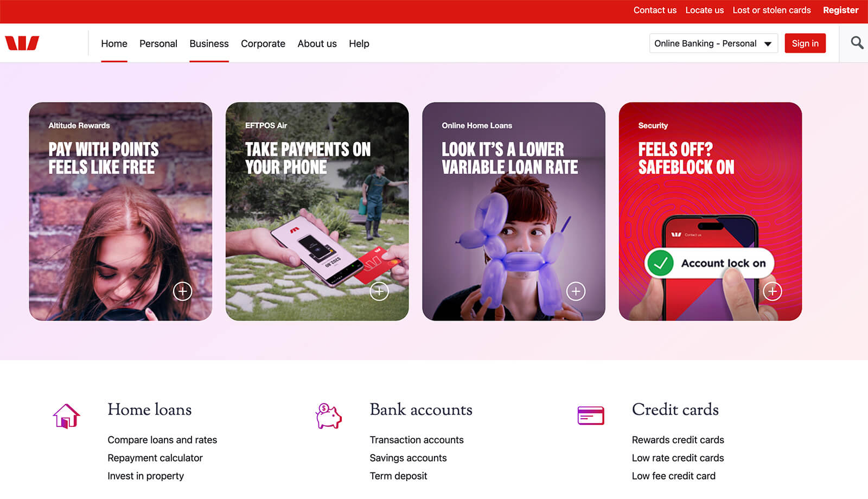
Task: Open the Online Banking - Personal dropdown
Action: pos(713,43)
